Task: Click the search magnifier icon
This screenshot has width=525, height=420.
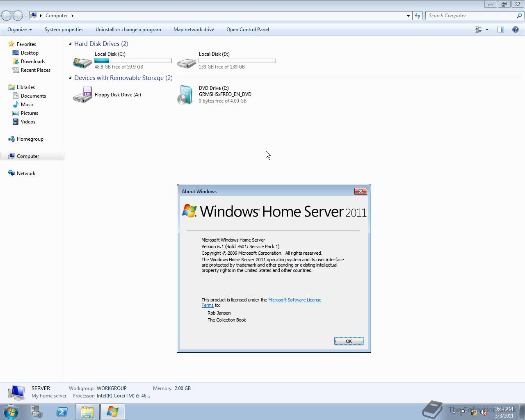Action: click(x=520, y=16)
